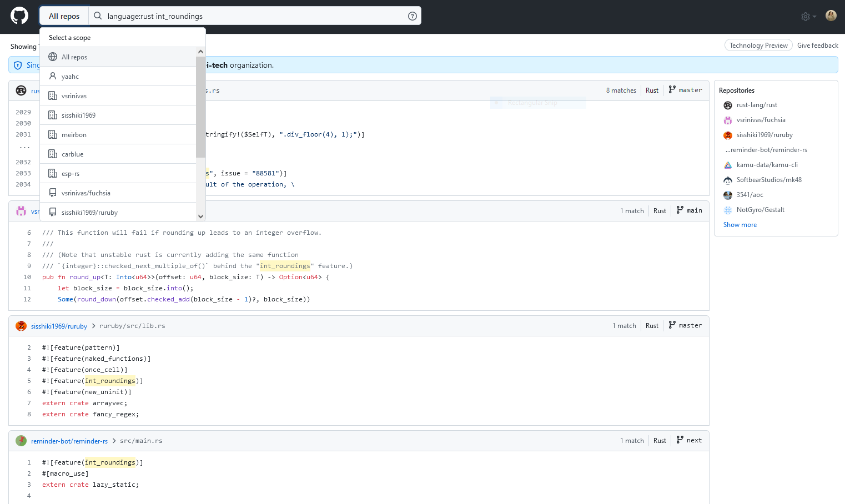Click breadcrumb chevron in reminder-rs result header
The image size is (845, 504).
114,441
